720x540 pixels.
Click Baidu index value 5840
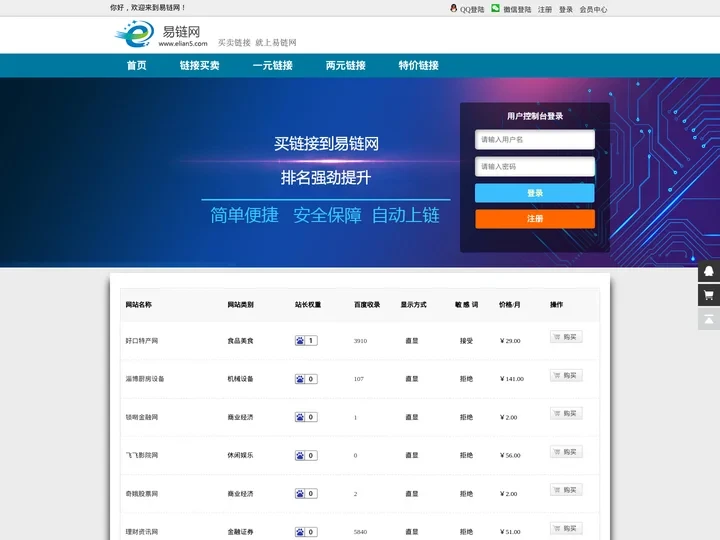coord(360,532)
